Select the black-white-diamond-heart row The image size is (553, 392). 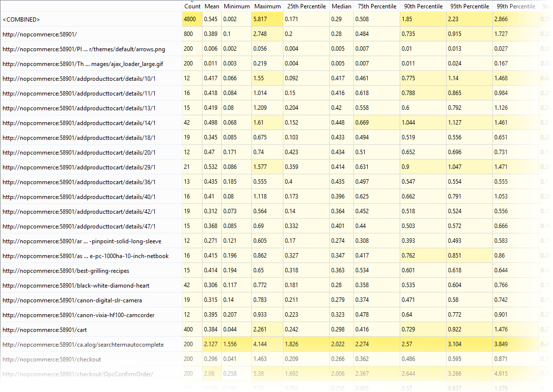(x=76, y=286)
